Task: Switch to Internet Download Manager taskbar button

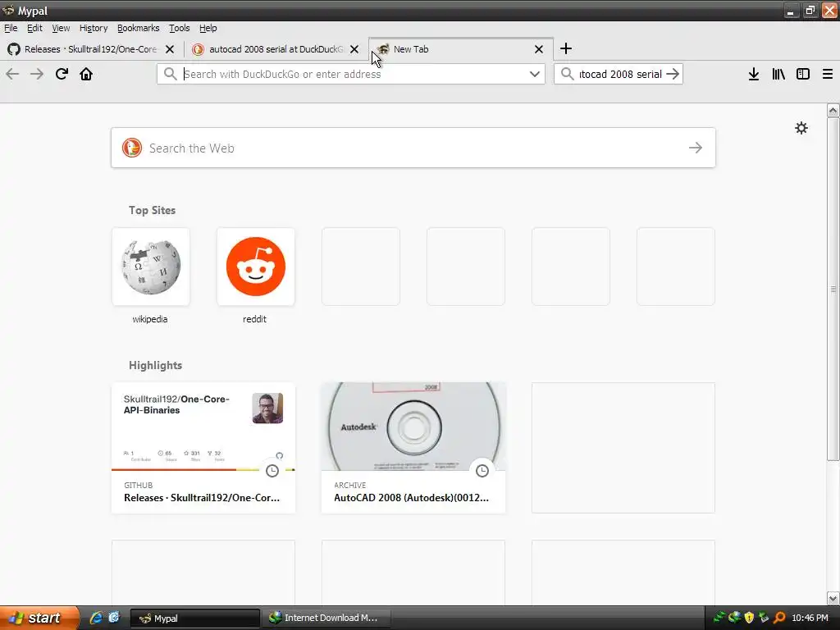Action: point(326,619)
